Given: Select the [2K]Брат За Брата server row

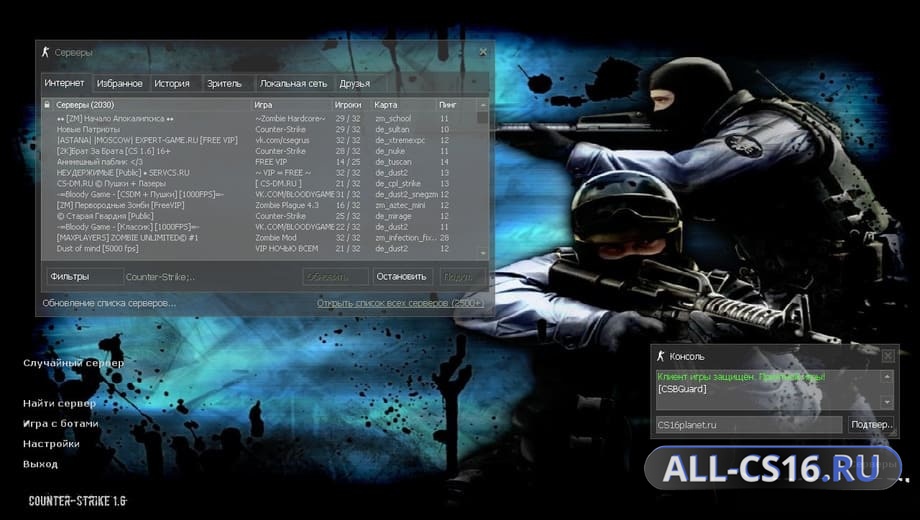Looking at the screenshot, I should (x=260, y=151).
